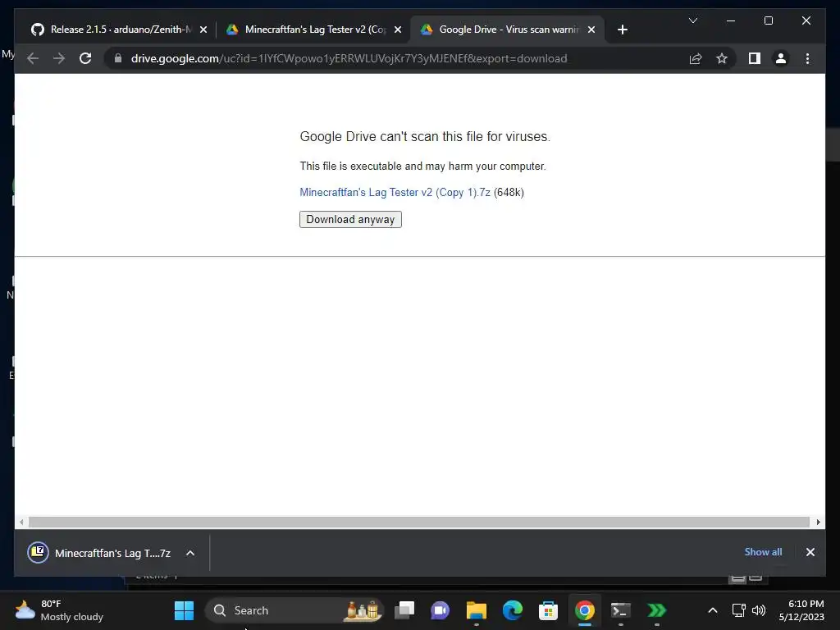Open the Minecraftfan's Lag Tester v2 (Copy 1).7z link
The image size is (840, 630).
pos(395,192)
